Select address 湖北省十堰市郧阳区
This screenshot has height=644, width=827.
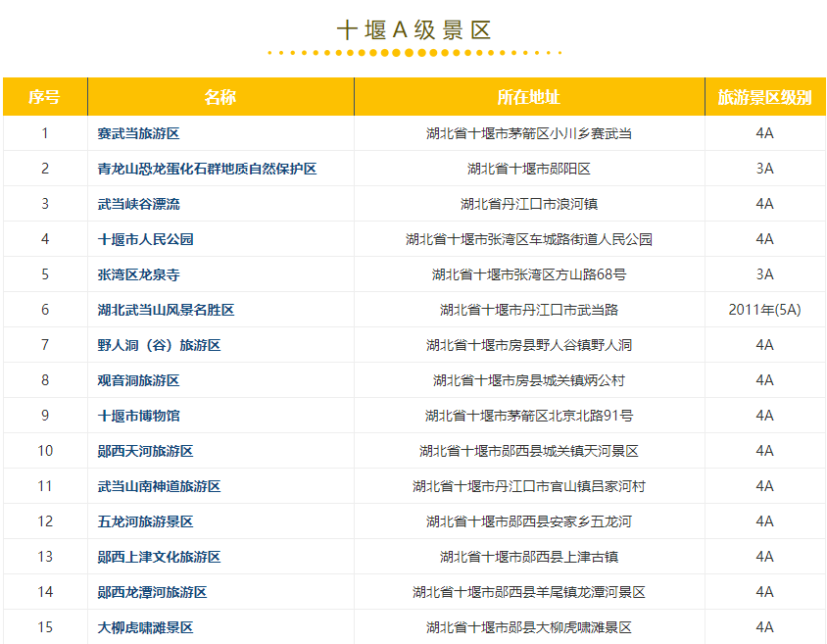pos(529,169)
